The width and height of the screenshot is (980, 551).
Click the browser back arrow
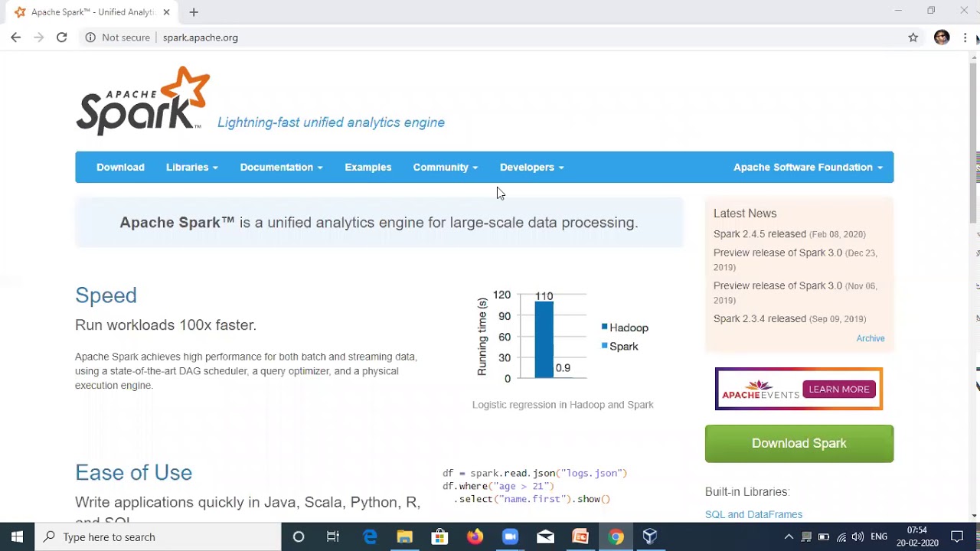[15, 37]
